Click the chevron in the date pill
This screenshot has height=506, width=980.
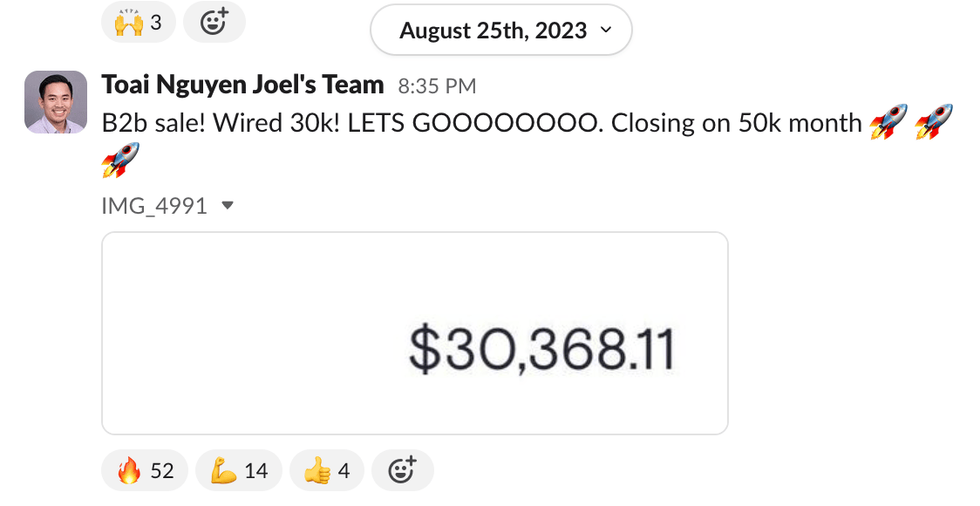tap(606, 31)
